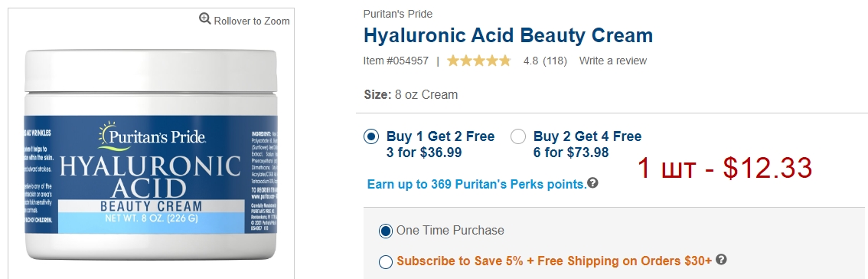The image size is (868, 279).
Task: Choose One Time Purchase radio button
Action: pos(386,231)
